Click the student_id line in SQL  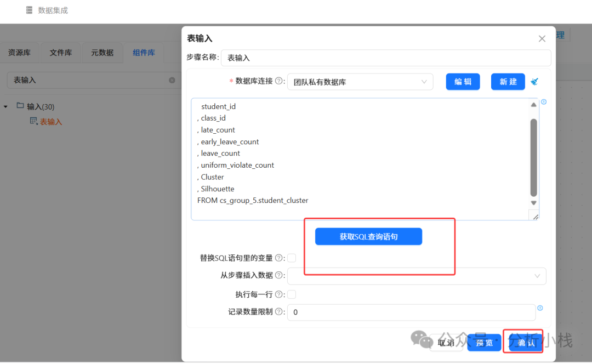pyautogui.click(x=218, y=106)
